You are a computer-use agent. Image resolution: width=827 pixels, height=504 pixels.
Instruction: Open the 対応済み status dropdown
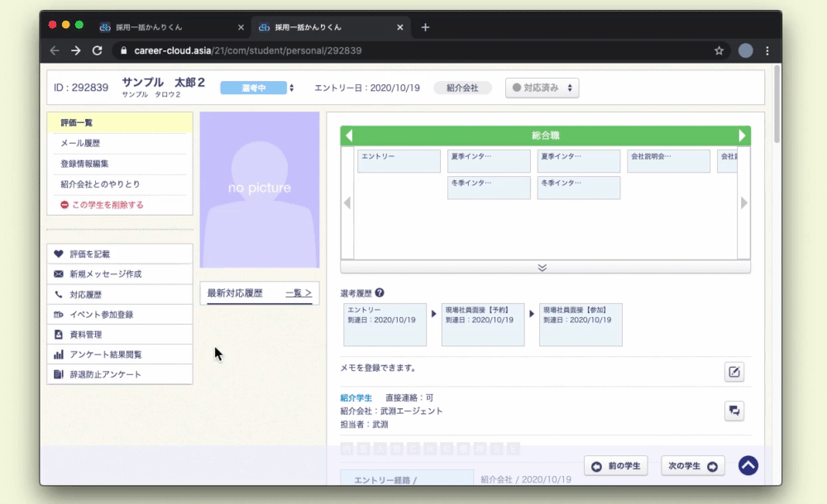click(542, 88)
